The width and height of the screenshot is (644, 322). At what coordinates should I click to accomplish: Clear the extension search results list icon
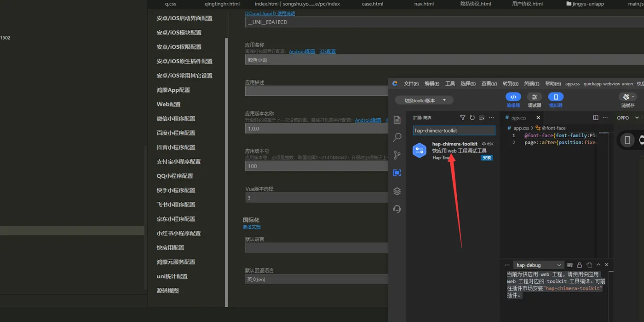[x=482, y=118]
